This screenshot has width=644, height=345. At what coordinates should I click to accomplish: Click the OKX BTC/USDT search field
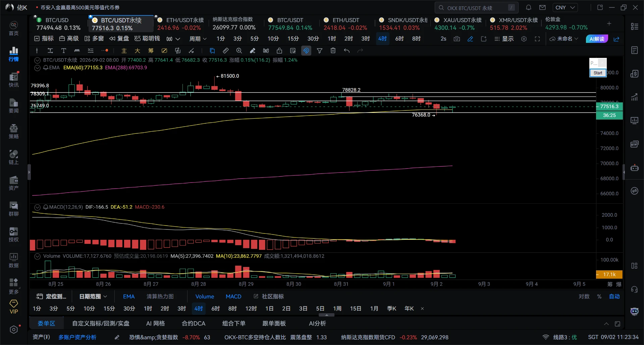(476, 7)
